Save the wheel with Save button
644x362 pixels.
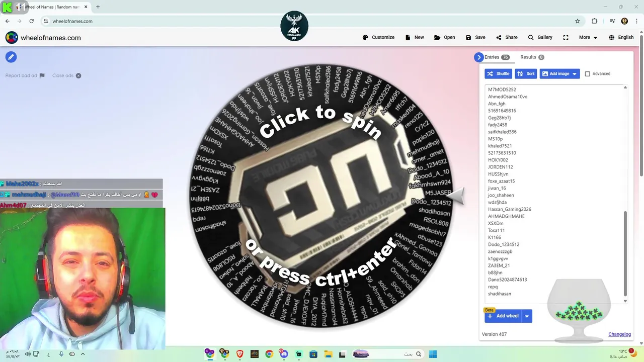click(x=475, y=37)
